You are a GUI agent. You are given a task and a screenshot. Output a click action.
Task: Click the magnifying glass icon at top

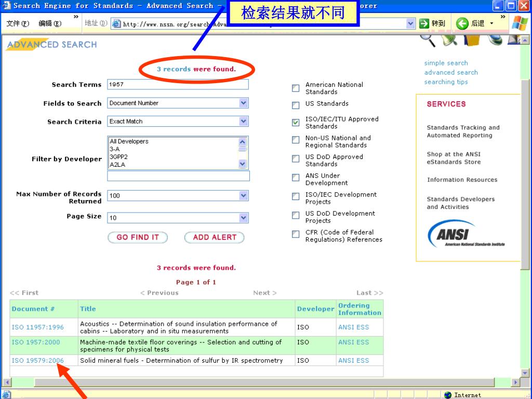[428, 39]
